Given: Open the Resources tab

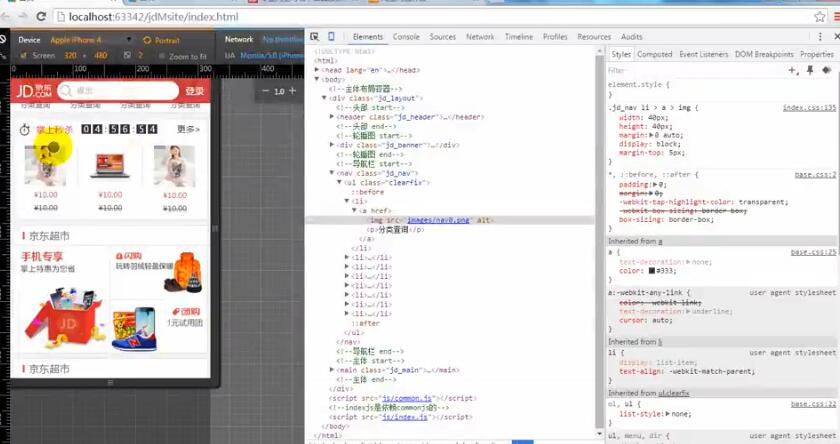Looking at the screenshot, I should 594,36.
